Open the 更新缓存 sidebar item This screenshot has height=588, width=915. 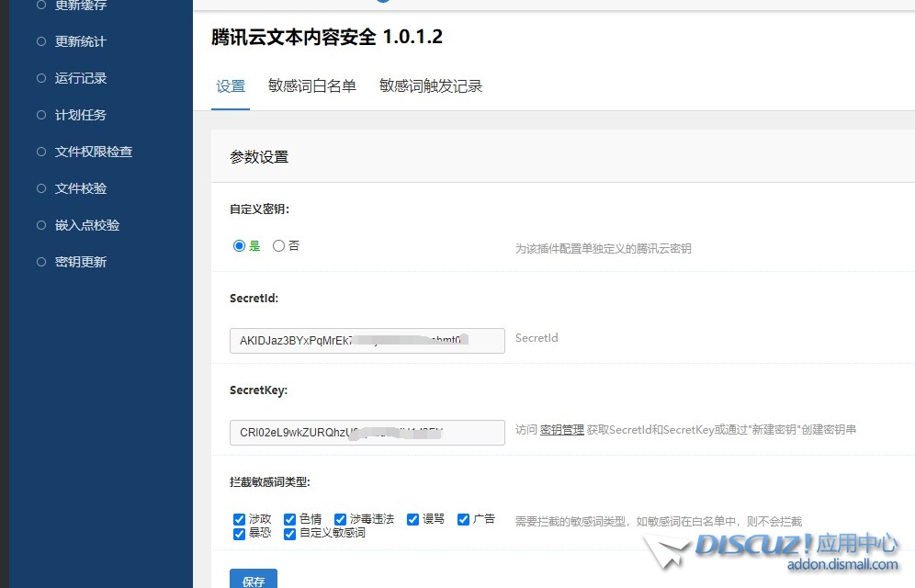(78, 6)
